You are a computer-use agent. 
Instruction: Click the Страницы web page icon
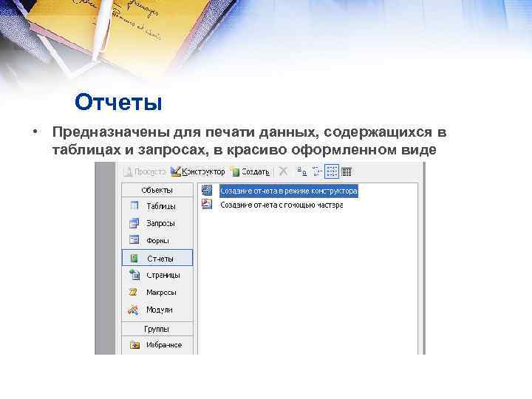coord(134,274)
